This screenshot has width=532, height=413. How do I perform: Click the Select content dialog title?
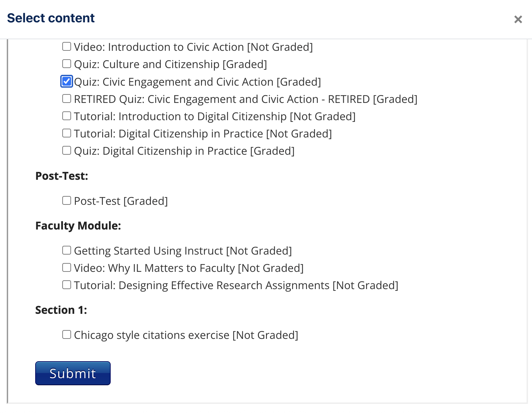(x=51, y=18)
